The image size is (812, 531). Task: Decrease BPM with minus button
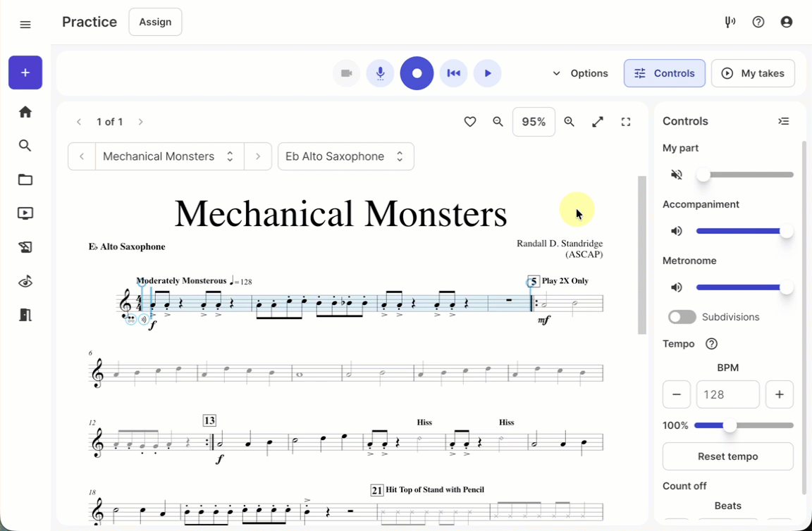677,394
